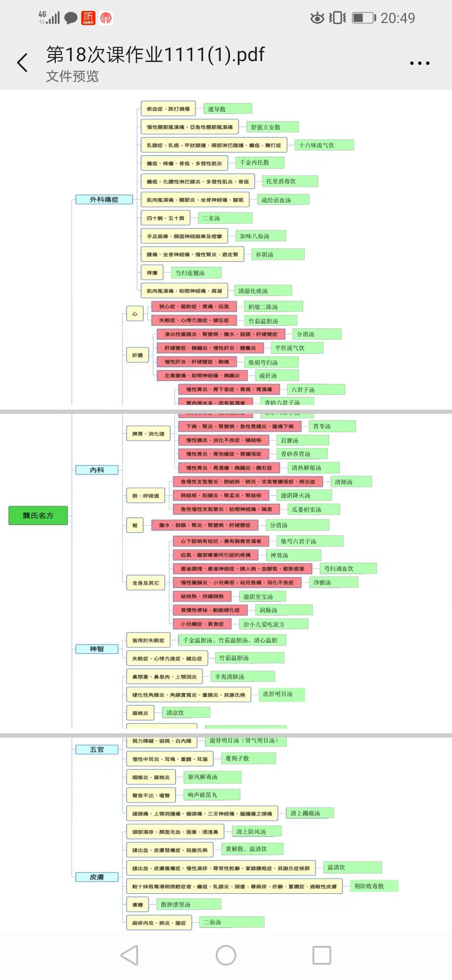Tap the green 清上防风汤 formula node
The width and height of the screenshot is (452, 980).
257,831
